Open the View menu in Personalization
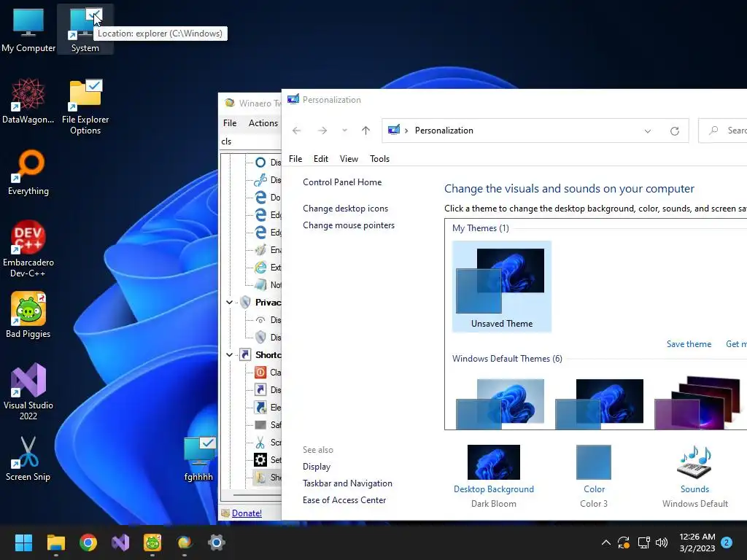The width and height of the screenshot is (747, 560). click(349, 159)
